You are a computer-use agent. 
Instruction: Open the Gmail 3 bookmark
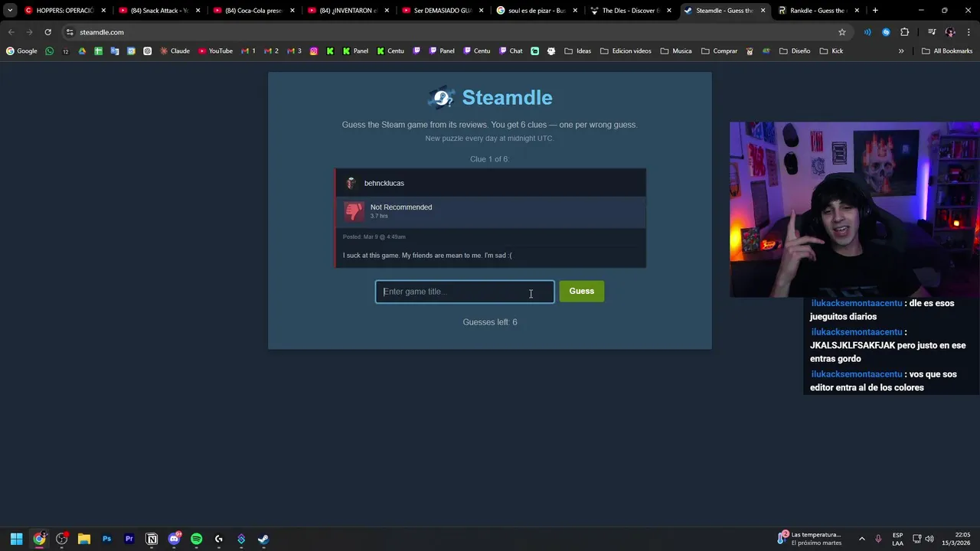[294, 51]
